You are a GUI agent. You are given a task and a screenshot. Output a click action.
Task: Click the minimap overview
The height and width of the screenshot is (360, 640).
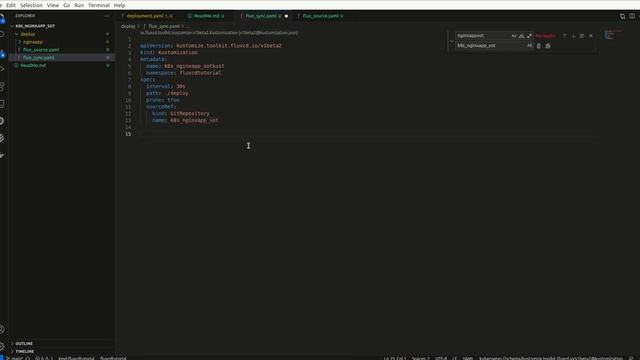[612, 35]
